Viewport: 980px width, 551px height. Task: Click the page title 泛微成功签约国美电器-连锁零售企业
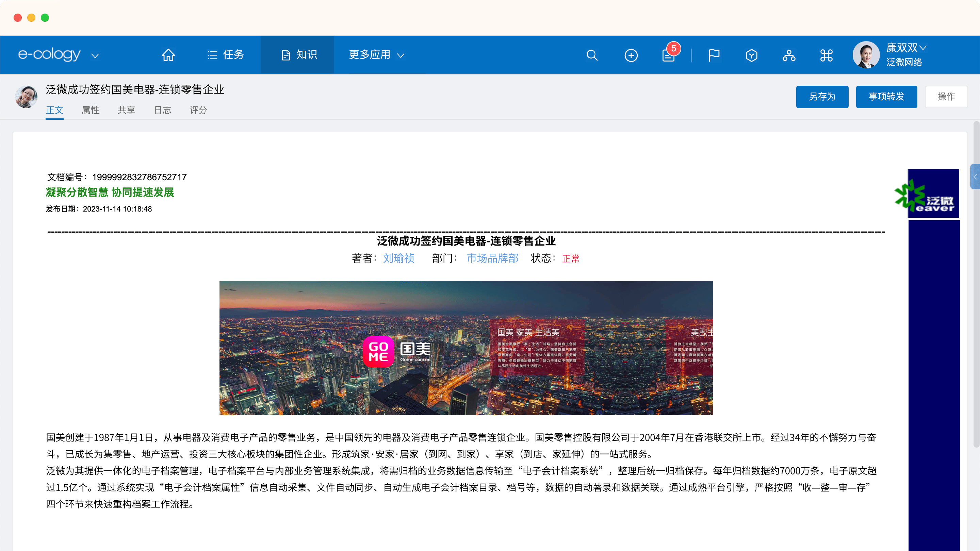coord(135,90)
